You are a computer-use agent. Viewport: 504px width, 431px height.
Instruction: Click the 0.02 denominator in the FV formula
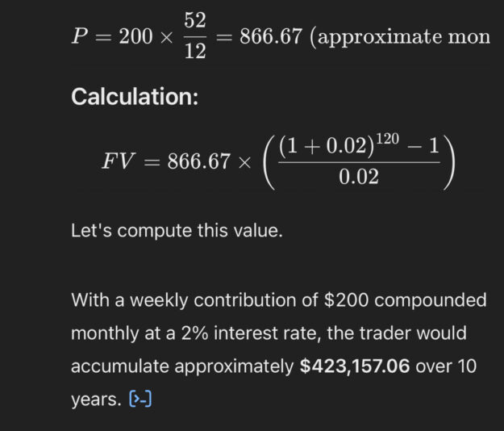(359, 178)
